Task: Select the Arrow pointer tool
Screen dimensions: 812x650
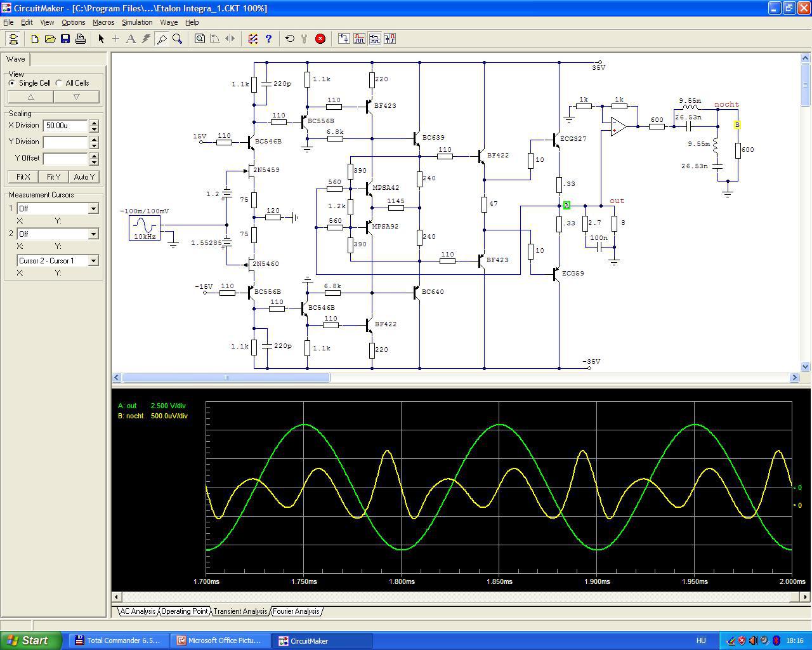Action: pos(101,39)
